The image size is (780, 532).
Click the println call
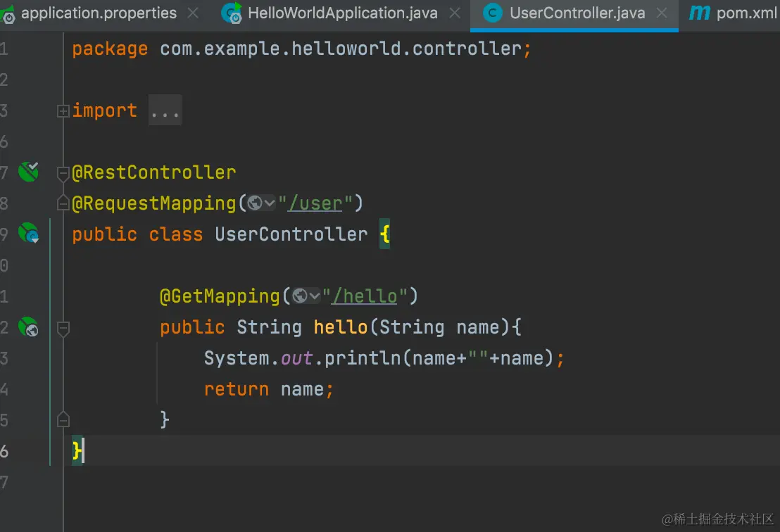point(362,358)
